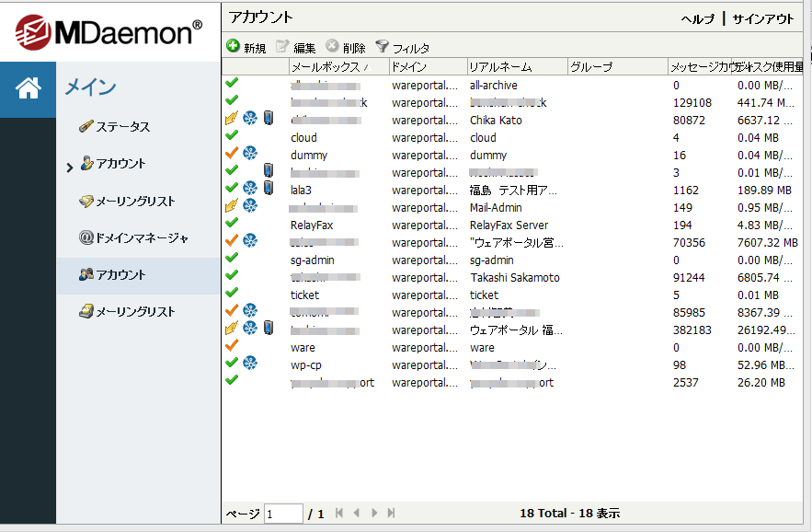Click the mobile device icon beside Chika Kato
This screenshot has height=532, width=812.
268,120
